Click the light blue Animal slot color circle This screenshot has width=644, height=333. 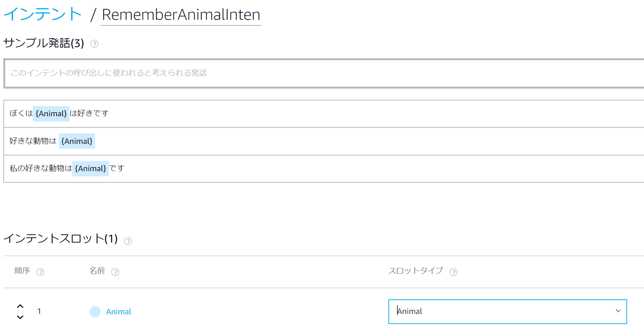pyautogui.click(x=95, y=312)
